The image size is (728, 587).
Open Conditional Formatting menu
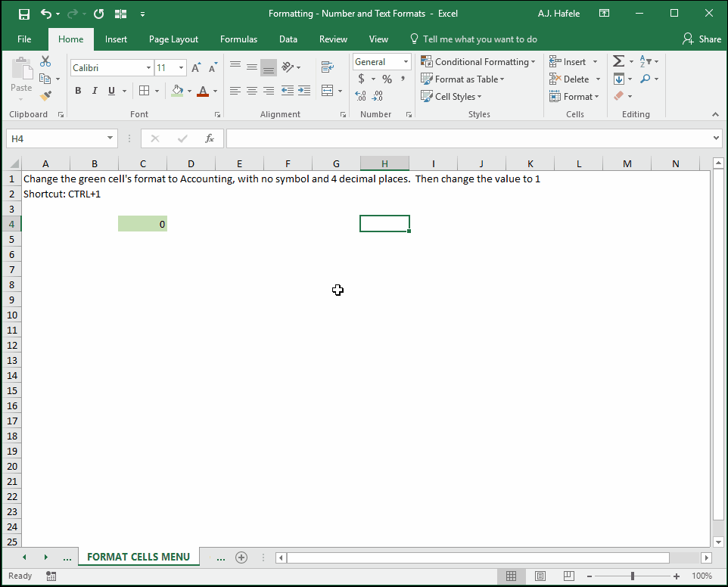[478, 62]
